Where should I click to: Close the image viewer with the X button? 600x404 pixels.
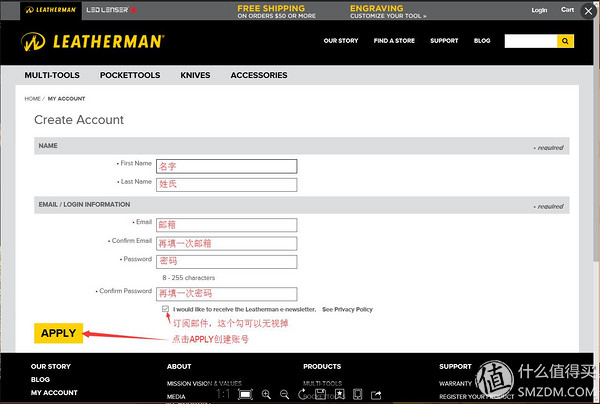click(x=589, y=11)
